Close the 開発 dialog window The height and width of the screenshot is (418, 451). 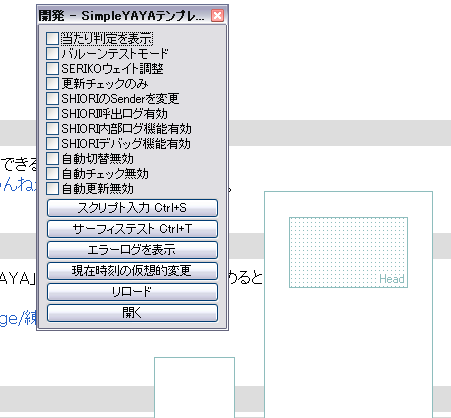pos(217,15)
